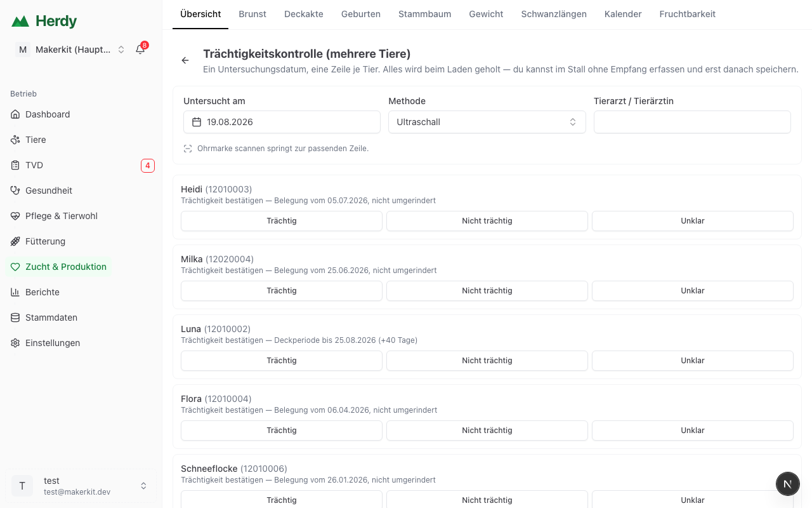This screenshot has width=812, height=508.
Task: Open the Deckakte tab
Action: point(304,14)
